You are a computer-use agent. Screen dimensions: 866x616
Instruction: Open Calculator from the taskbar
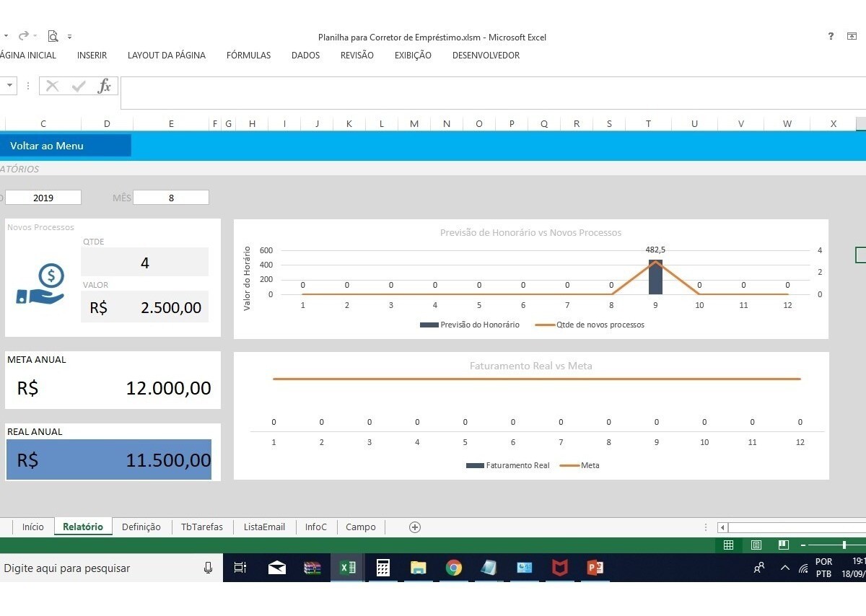(383, 568)
